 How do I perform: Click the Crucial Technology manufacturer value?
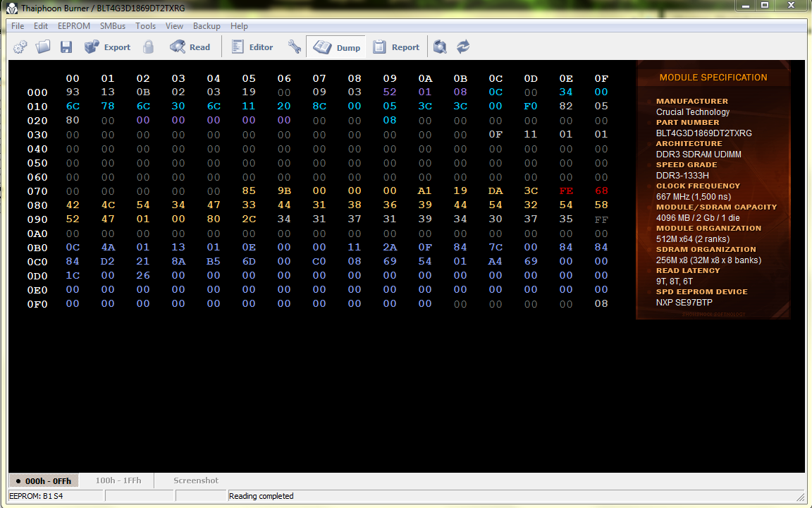(x=693, y=112)
